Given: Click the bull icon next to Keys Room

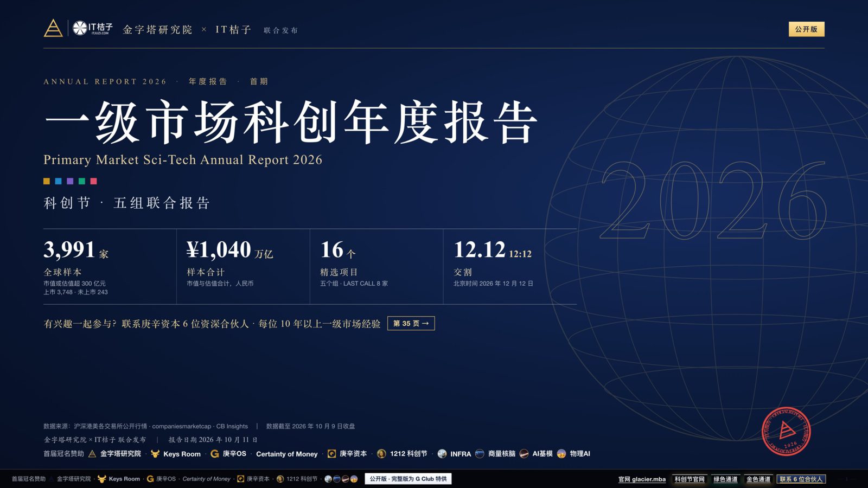Looking at the screenshot, I should click(155, 454).
